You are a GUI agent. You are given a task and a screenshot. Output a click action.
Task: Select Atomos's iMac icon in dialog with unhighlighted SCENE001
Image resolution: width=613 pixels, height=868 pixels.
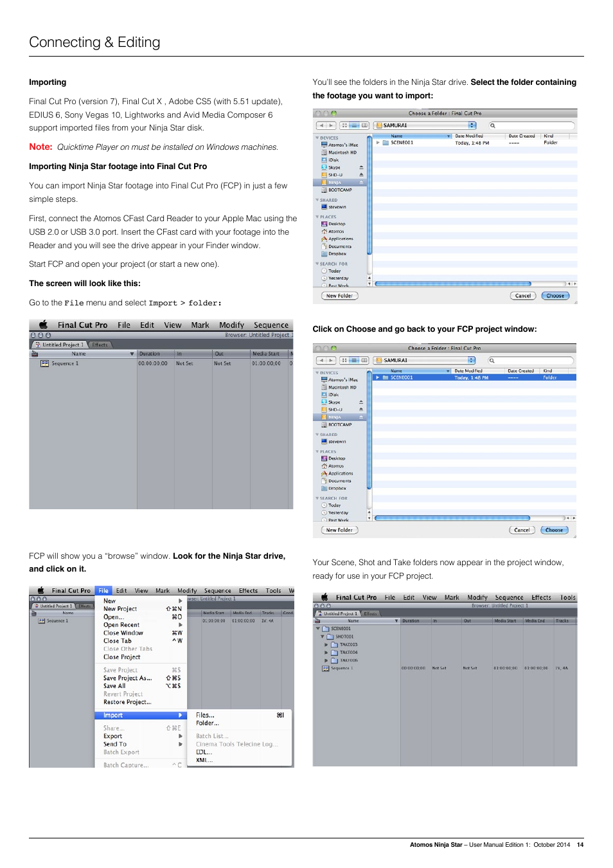point(324,145)
